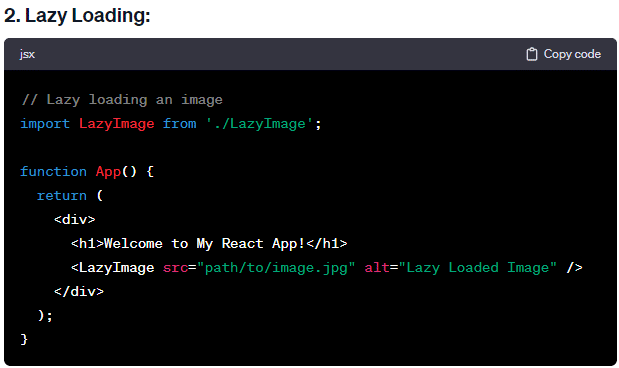
Task: Click the jsx language label
Action: (x=27, y=54)
